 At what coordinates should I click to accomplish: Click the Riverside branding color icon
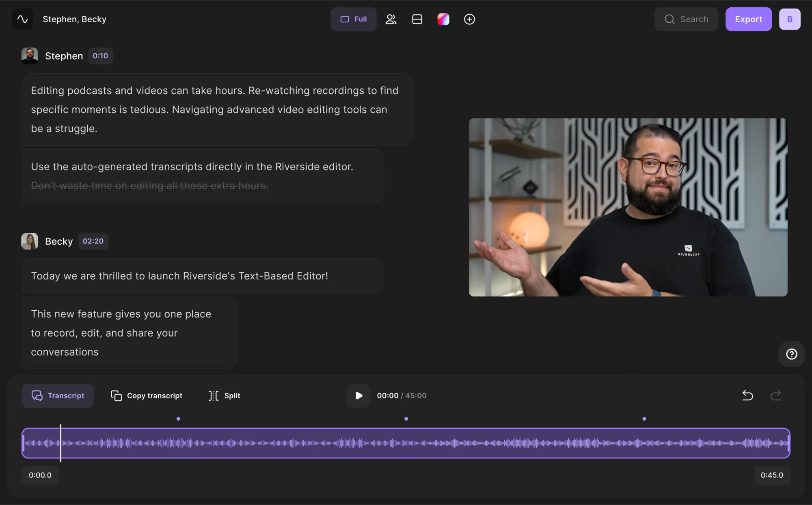[443, 19]
